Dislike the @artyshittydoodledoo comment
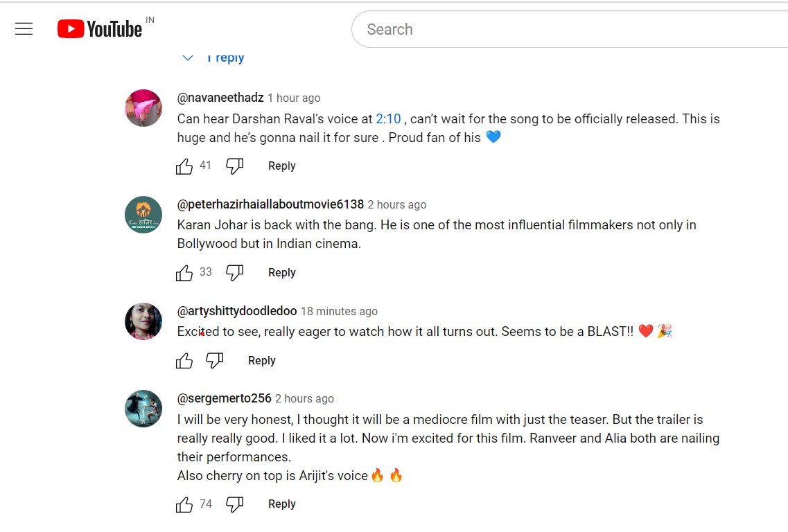The width and height of the screenshot is (788, 532). click(215, 361)
